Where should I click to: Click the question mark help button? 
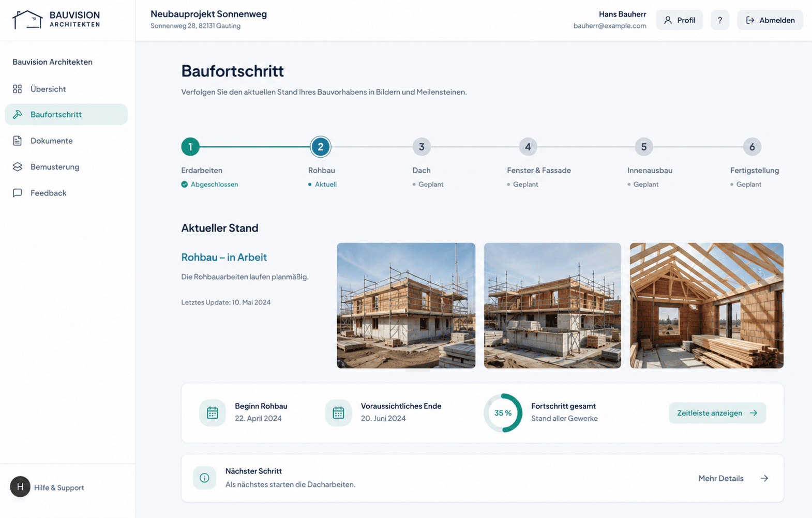(x=720, y=20)
